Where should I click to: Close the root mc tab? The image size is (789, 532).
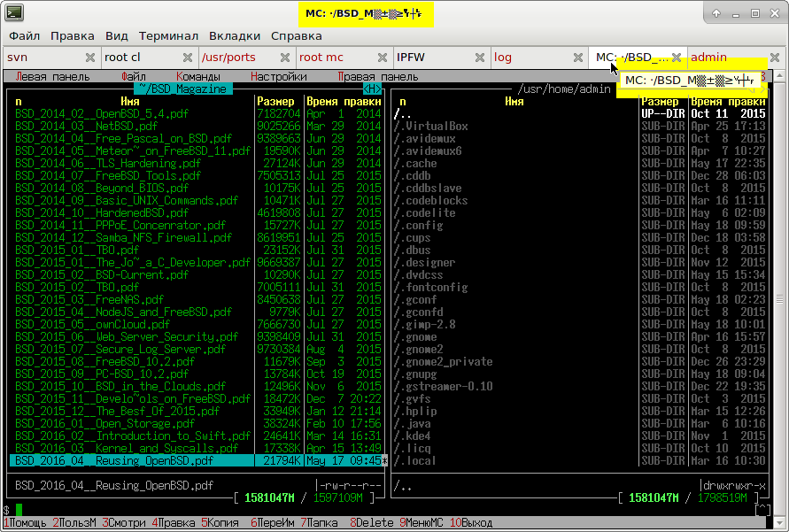click(382, 58)
